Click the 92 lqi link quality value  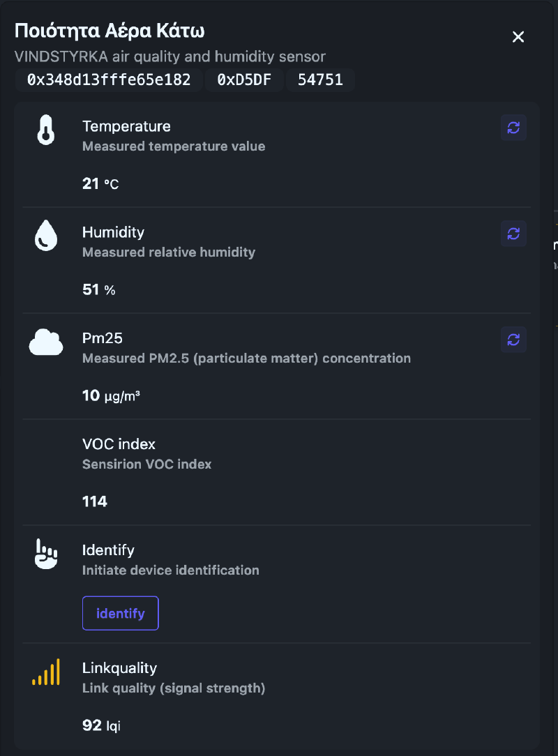pos(100,725)
